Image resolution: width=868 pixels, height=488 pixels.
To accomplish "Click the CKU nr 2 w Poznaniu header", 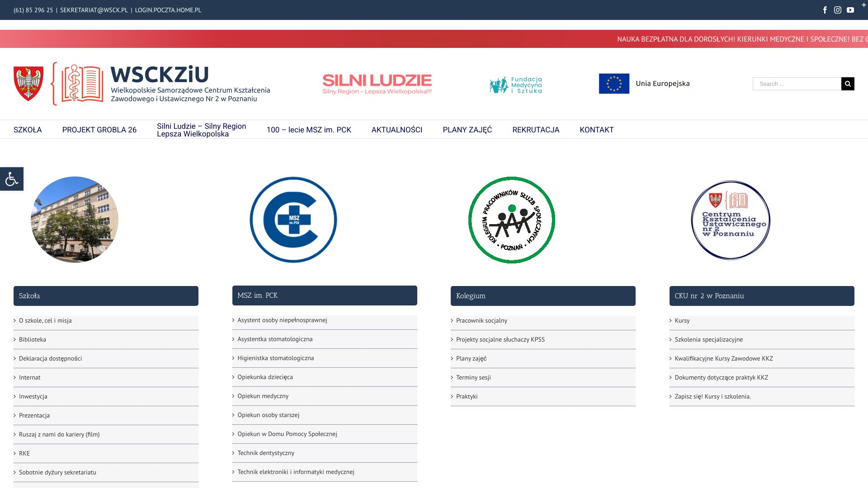I will pyautogui.click(x=762, y=296).
